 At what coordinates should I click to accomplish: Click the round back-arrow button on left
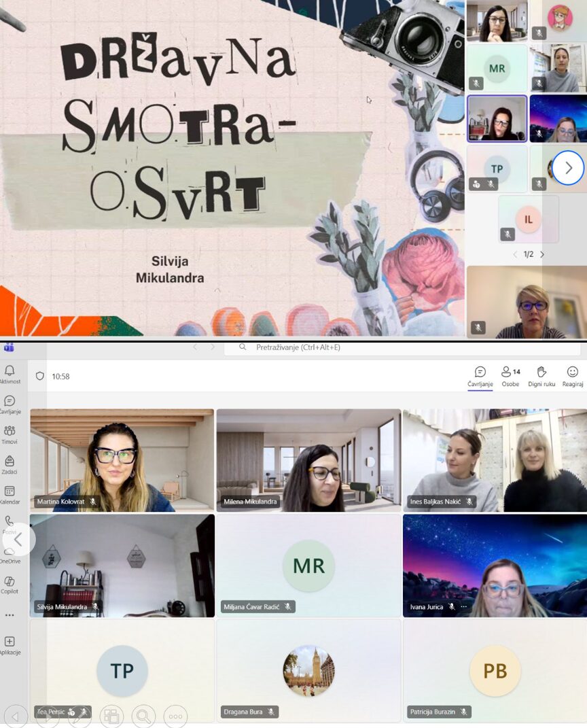tap(18, 540)
